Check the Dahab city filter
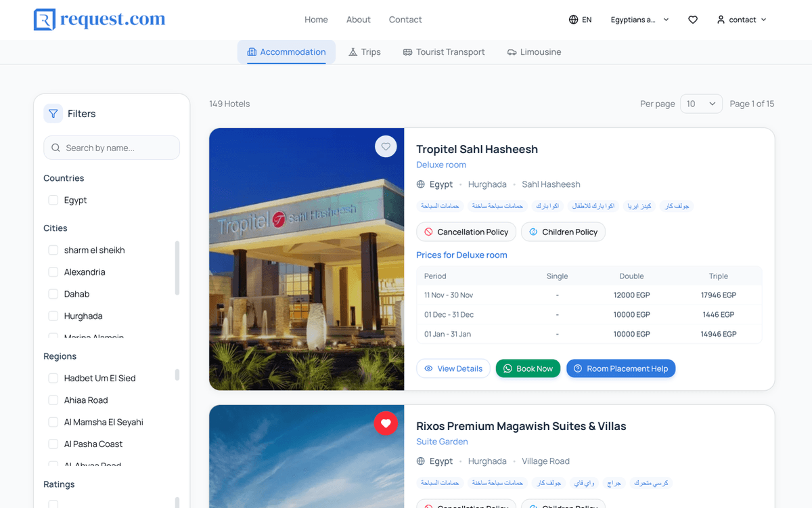Image resolution: width=812 pixels, height=508 pixels. (53, 294)
